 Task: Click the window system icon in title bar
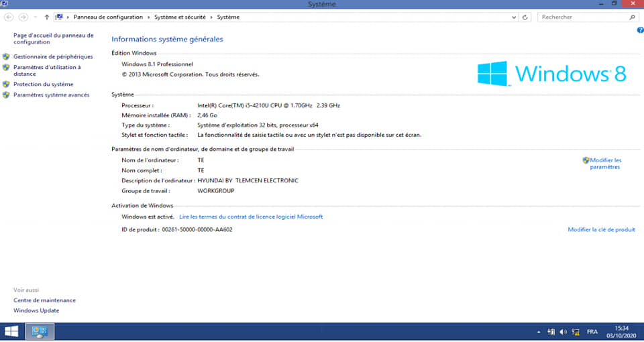pyautogui.click(x=4, y=4)
